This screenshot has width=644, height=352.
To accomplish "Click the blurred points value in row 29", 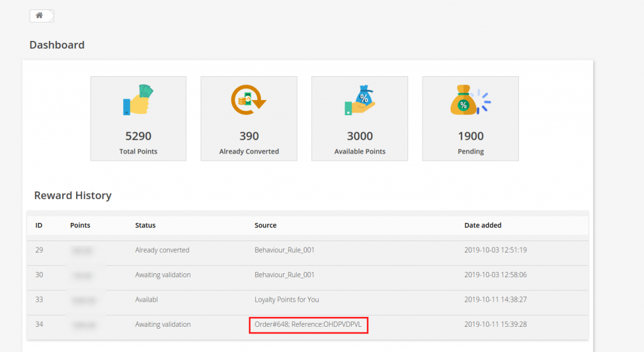I will (x=82, y=251).
